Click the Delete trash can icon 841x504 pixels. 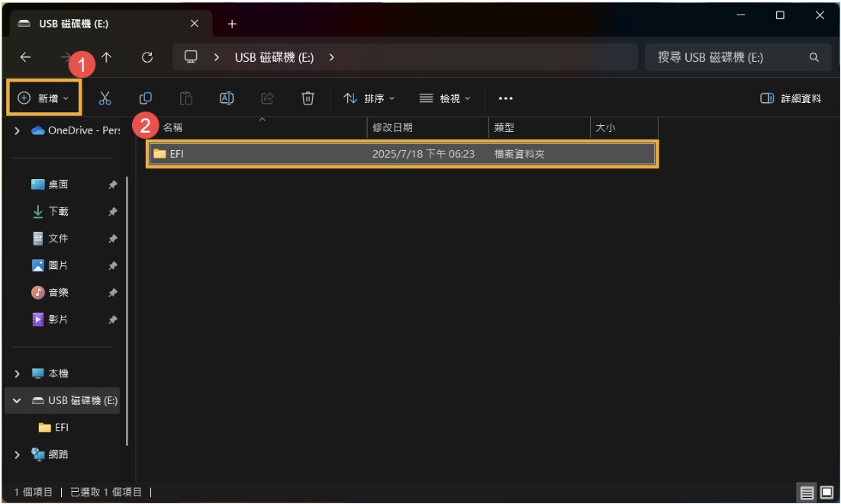click(x=308, y=98)
